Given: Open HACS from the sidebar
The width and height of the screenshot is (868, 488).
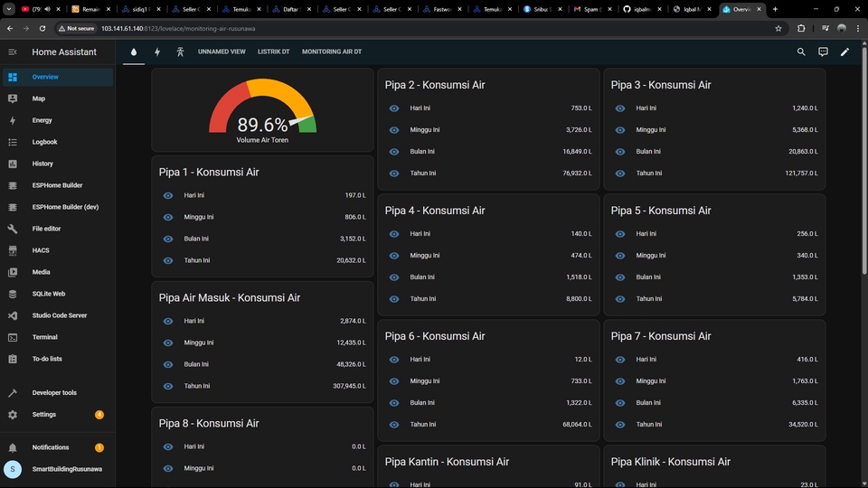Looking at the screenshot, I should 41,250.
